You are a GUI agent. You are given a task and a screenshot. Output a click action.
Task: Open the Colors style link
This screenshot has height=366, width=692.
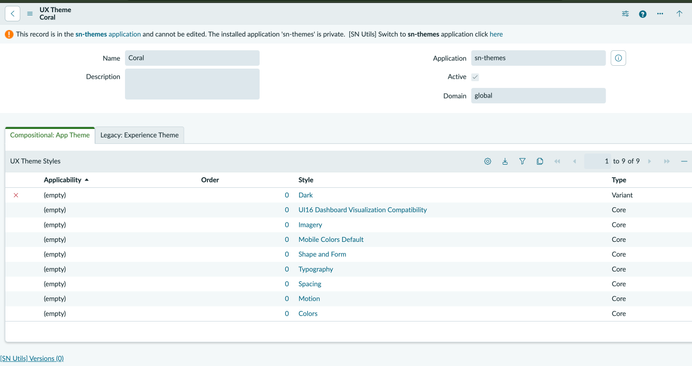click(x=308, y=313)
